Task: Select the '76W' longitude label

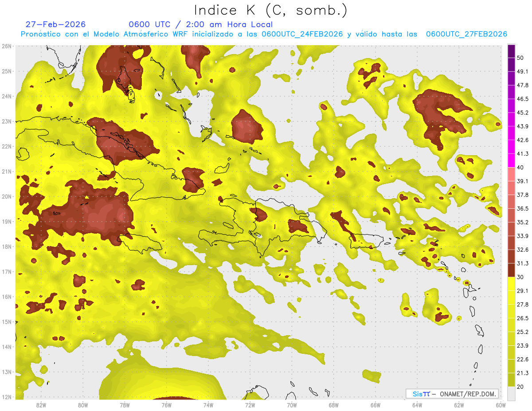Action: 166,405
